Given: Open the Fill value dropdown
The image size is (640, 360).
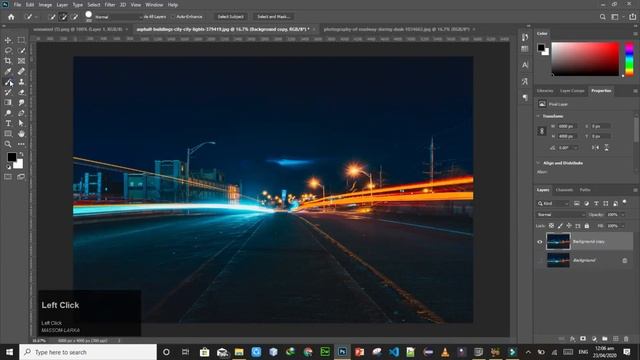Looking at the screenshot, I should click(623, 226).
